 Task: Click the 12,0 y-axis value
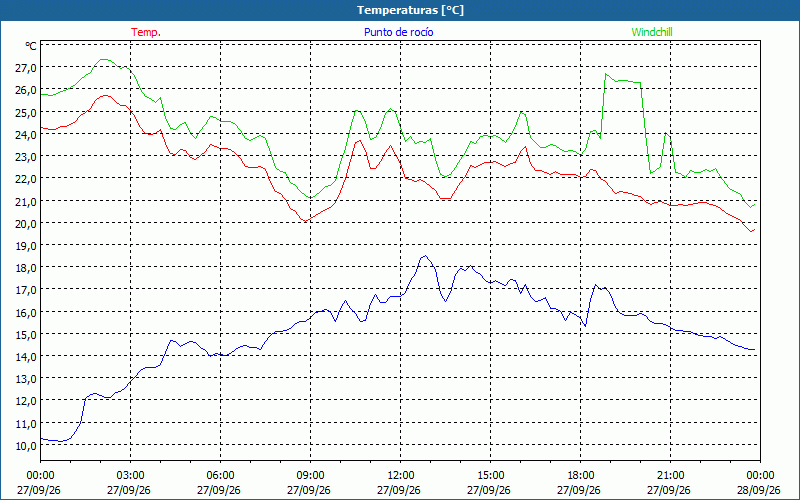pyautogui.click(x=26, y=401)
